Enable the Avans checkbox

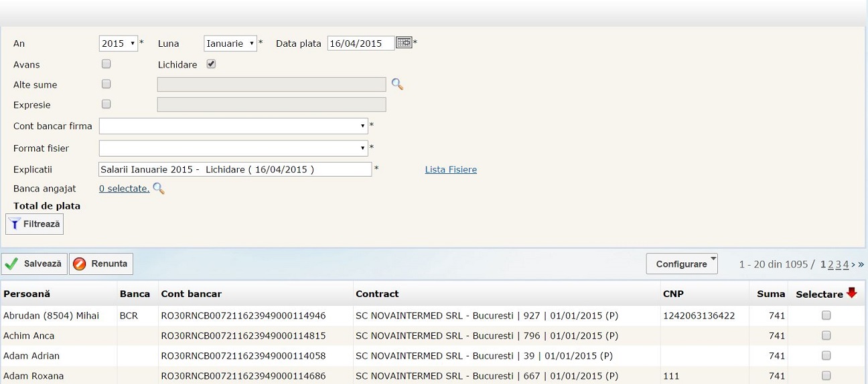coord(106,64)
